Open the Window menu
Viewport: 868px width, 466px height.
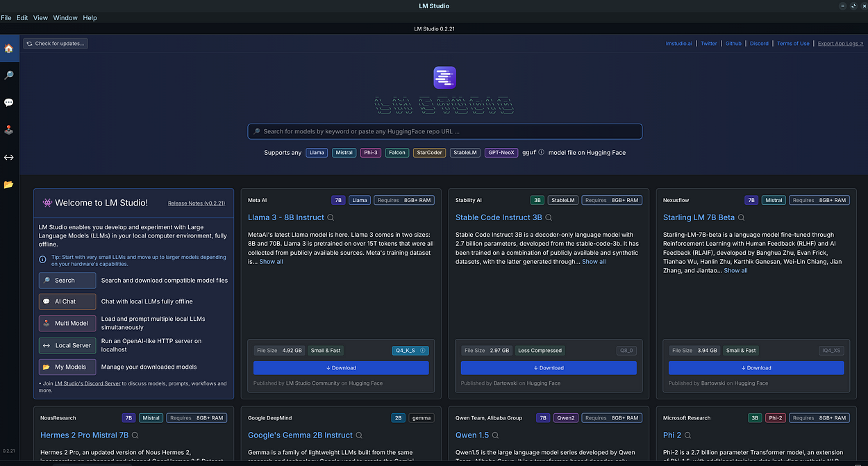point(65,17)
